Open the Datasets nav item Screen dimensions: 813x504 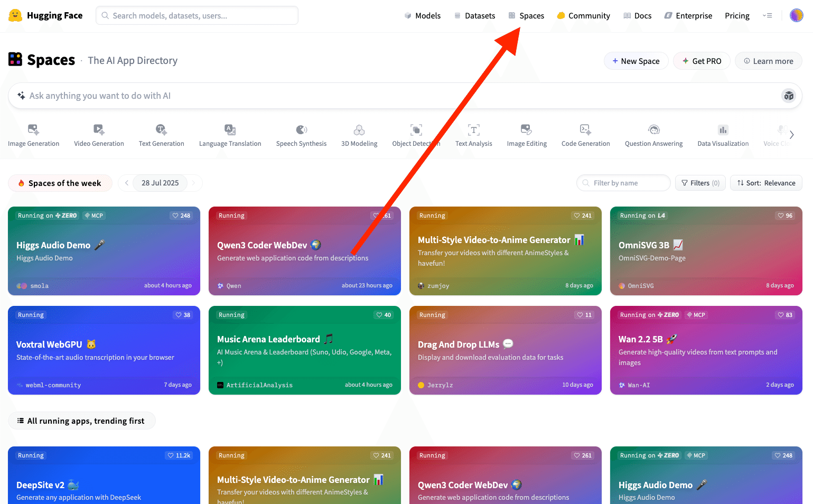474,16
